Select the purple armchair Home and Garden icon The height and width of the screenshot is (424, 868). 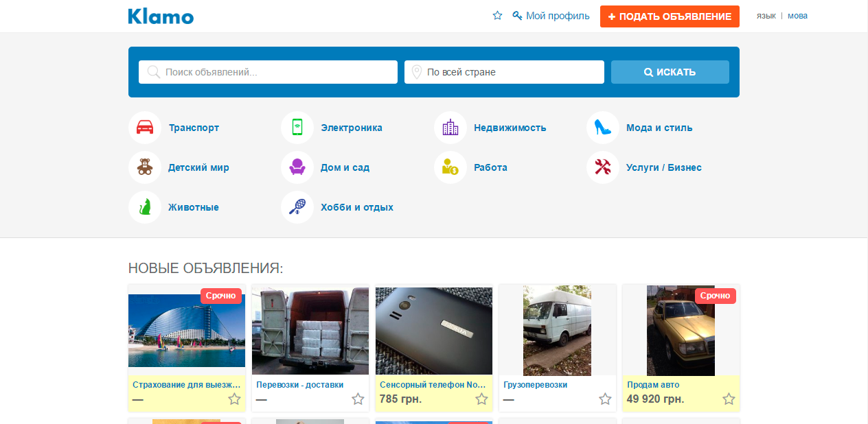point(297,167)
